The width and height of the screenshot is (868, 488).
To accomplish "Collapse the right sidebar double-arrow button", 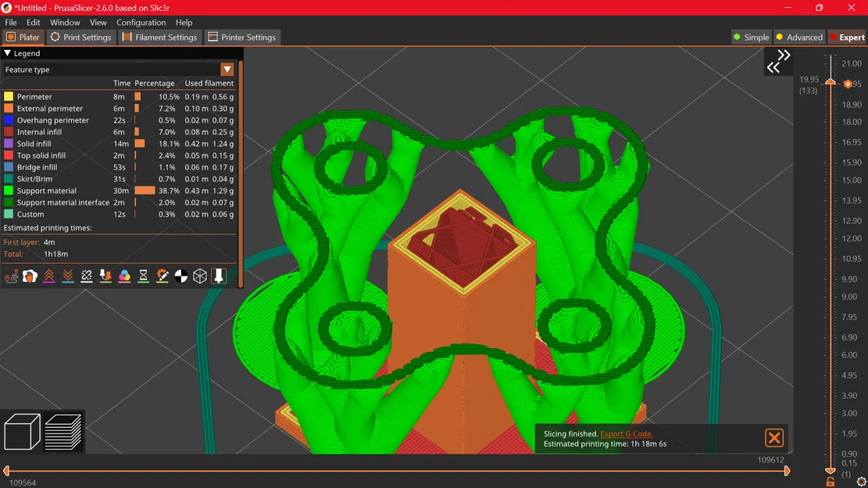I will [778, 62].
